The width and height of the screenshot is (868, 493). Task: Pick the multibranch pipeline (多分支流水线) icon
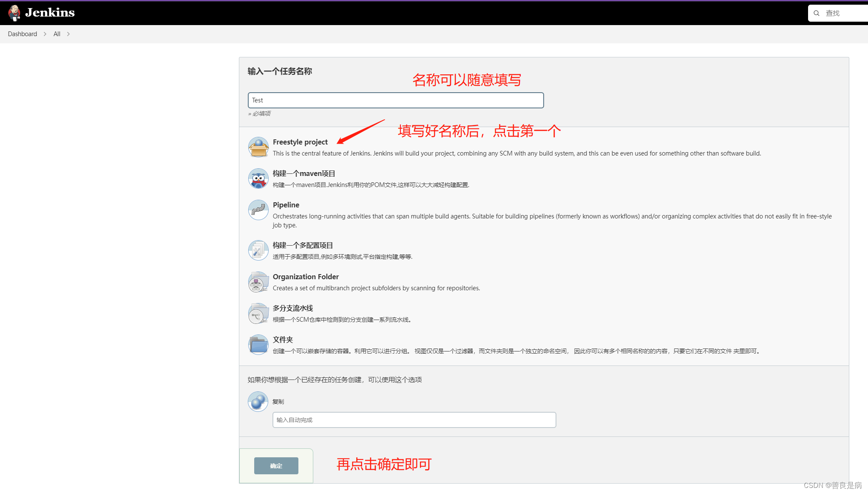click(x=258, y=313)
